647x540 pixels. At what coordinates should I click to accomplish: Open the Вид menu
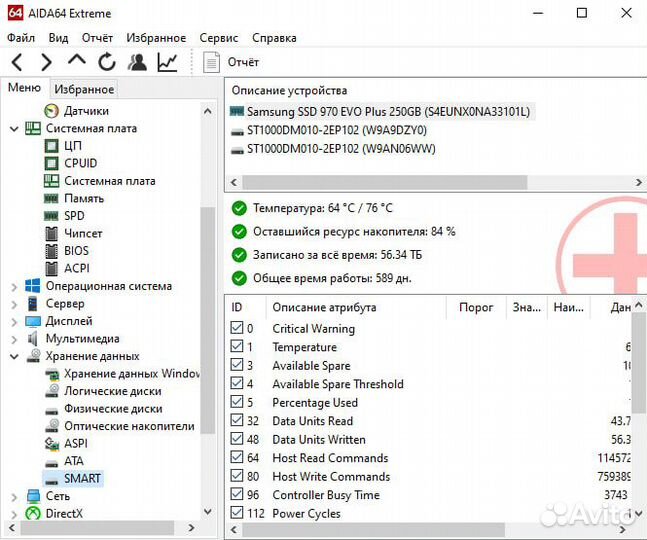(58, 38)
